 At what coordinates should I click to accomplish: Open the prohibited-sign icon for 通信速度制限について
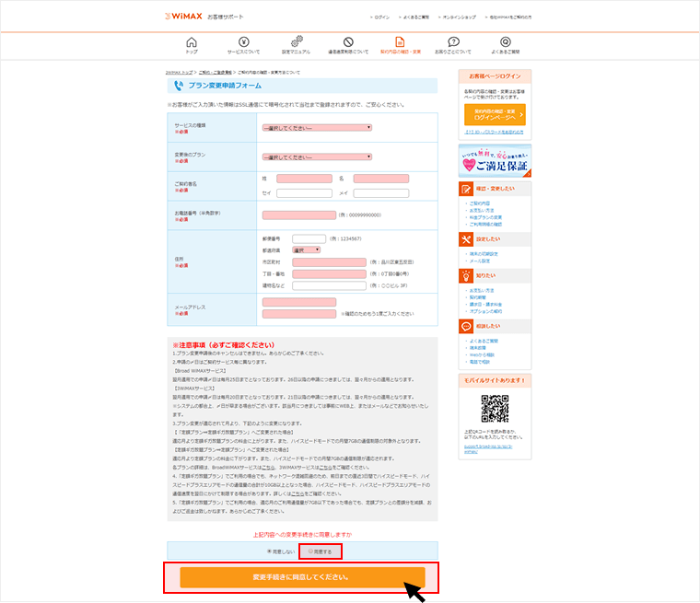(348, 42)
